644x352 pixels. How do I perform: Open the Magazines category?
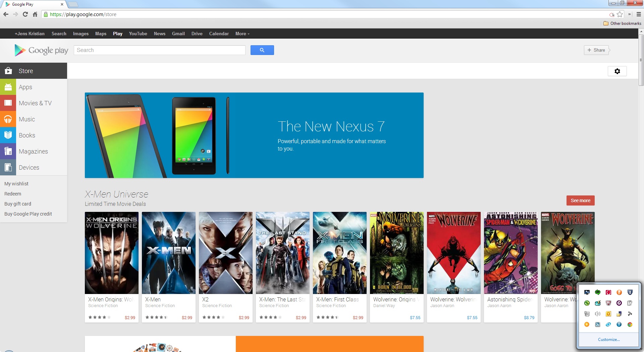[x=34, y=151]
